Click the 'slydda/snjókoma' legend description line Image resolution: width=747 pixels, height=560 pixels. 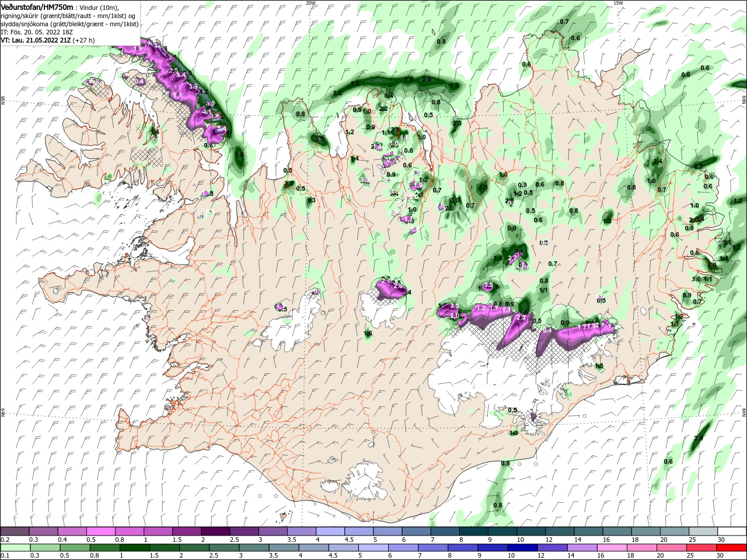(x=69, y=24)
